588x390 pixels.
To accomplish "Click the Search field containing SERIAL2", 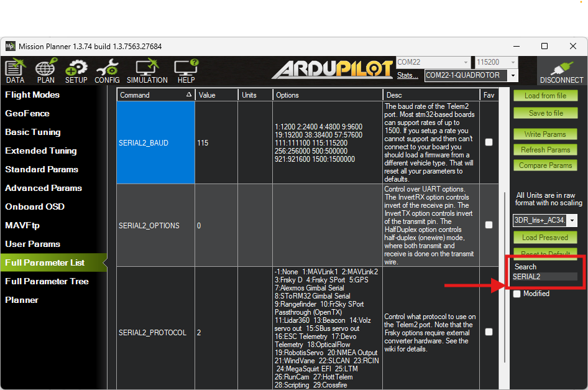I will pos(544,277).
